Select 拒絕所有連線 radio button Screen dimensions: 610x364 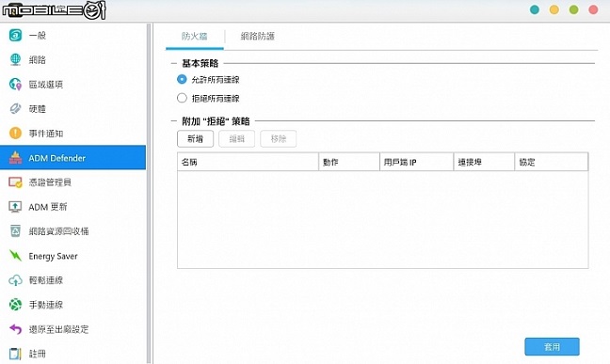[182, 98]
